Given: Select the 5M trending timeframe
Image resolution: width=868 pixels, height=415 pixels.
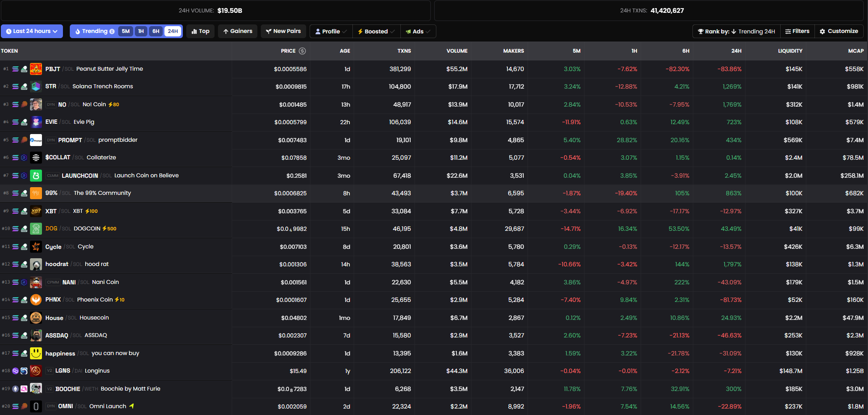Looking at the screenshot, I should pos(125,31).
